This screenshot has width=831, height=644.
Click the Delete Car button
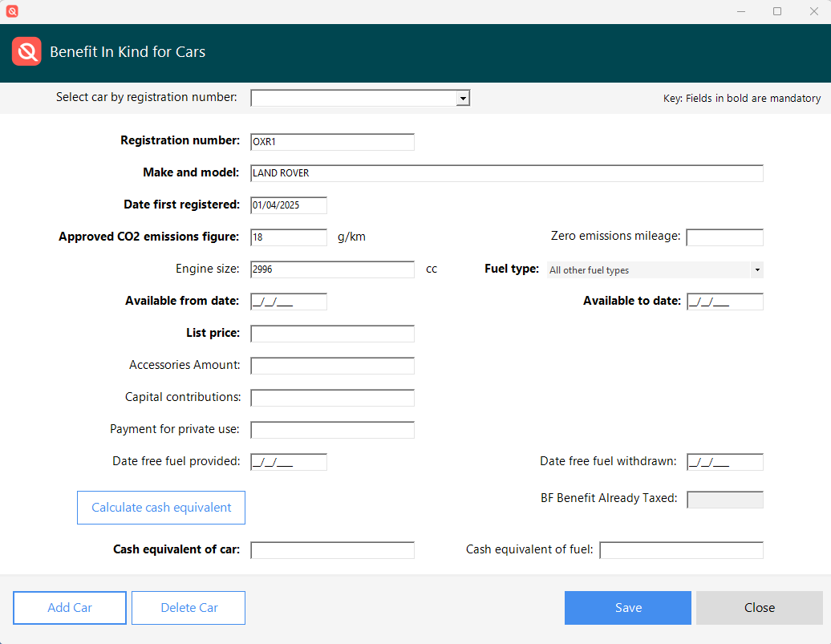click(188, 608)
